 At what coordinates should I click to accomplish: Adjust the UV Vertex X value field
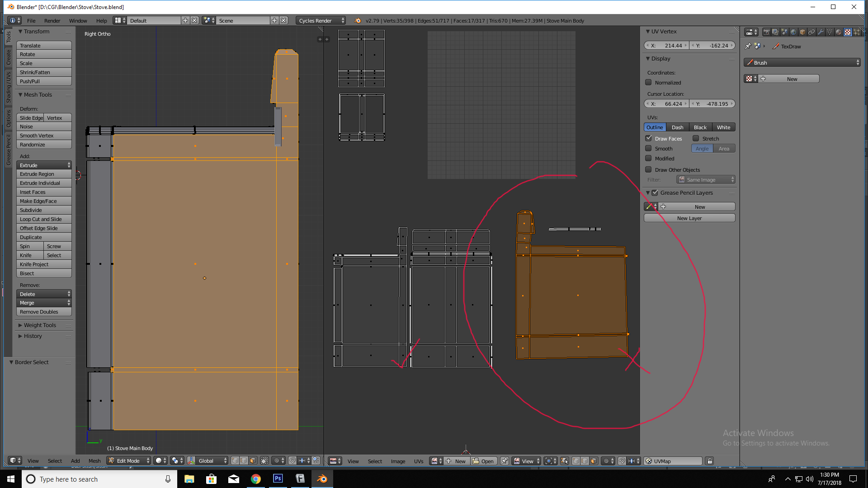coord(666,46)
